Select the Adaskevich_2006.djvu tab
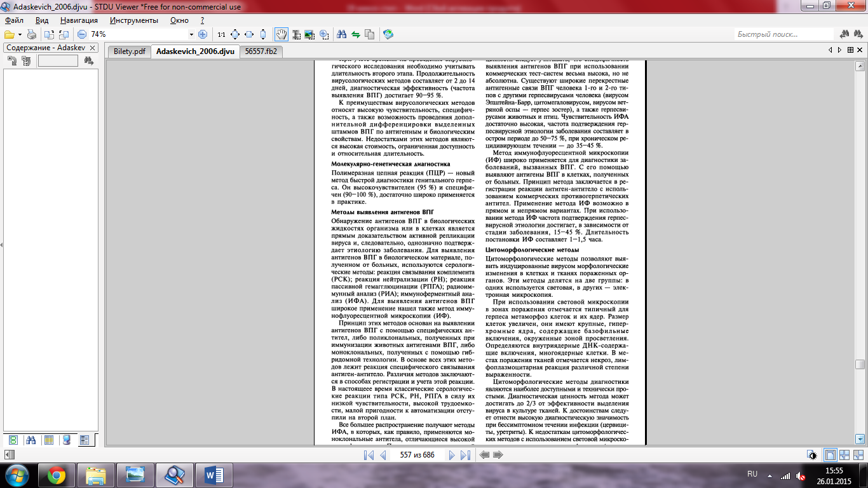 196,51
